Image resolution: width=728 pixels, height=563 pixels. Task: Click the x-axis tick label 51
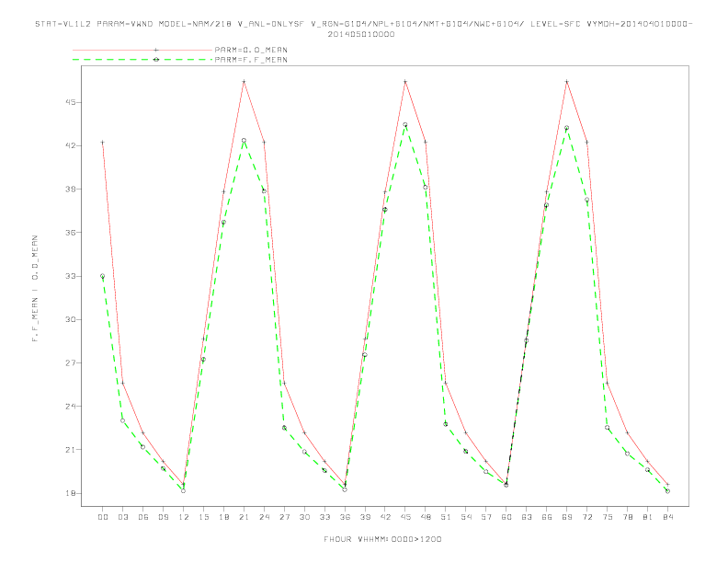tap(445, 517)
